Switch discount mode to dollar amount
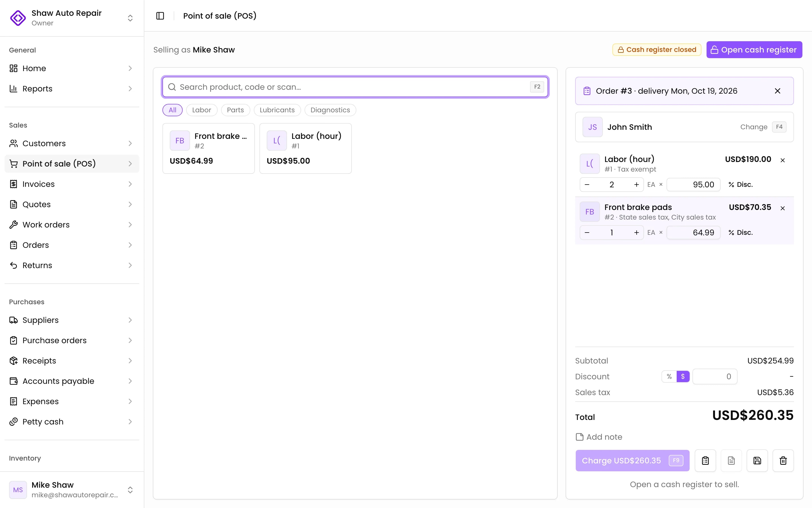Viewport: 812px width, 508px height. tap(683, 376)
